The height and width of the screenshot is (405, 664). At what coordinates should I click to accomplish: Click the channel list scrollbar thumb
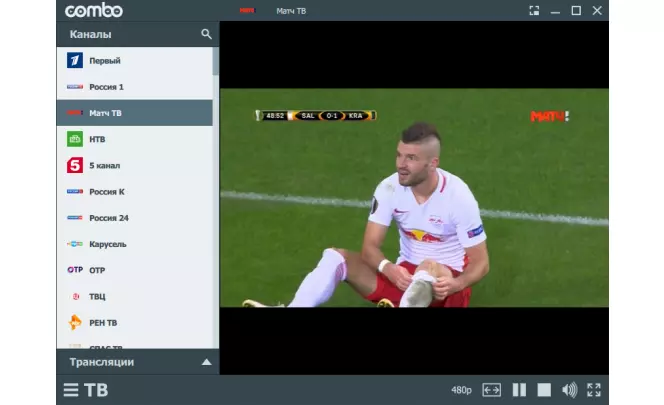(x=216, y=61)
